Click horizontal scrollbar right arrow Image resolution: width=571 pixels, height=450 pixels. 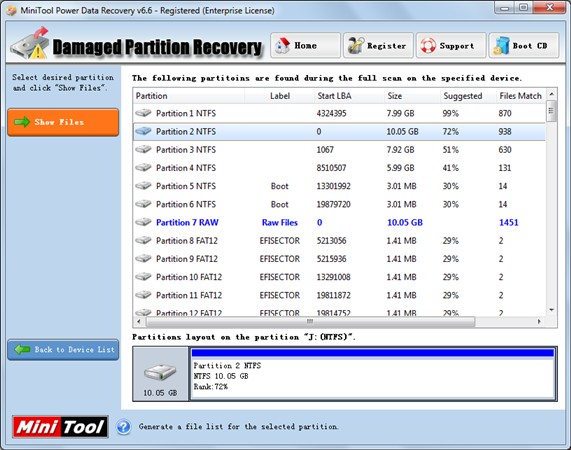point(539,321)
